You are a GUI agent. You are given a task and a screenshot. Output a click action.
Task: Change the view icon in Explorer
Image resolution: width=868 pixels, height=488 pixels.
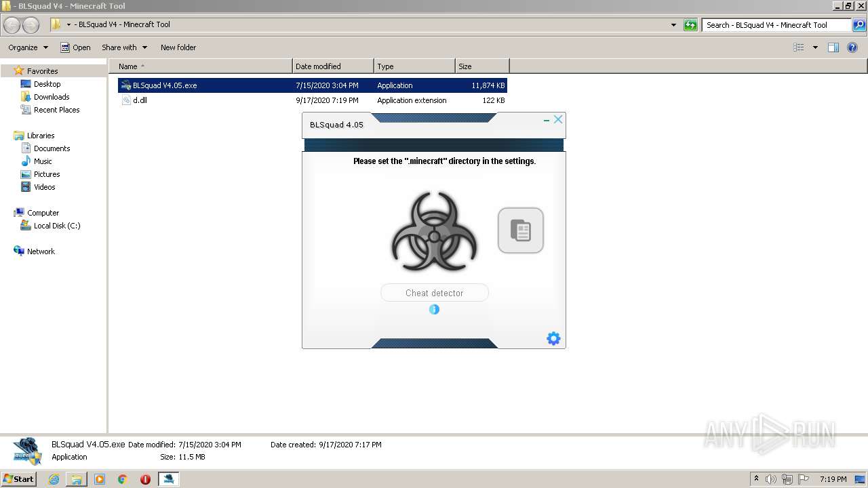pyautogui.click(x=799, y=47)
